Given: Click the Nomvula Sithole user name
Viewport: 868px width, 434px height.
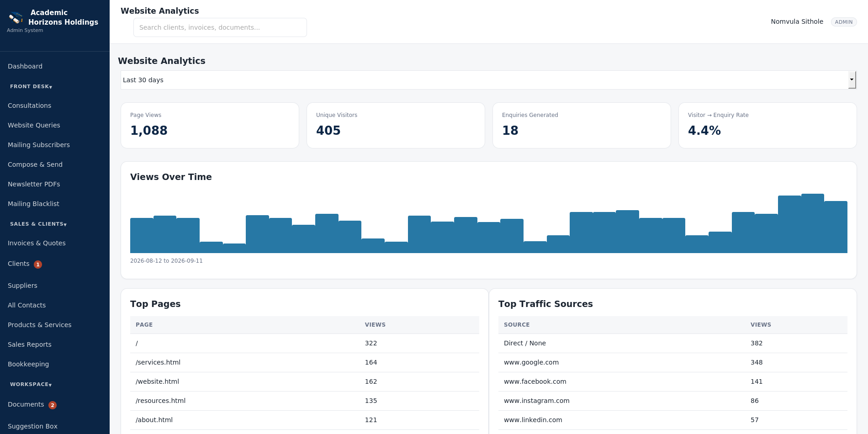Looking at the screenshot, I should tap(797, 21).
